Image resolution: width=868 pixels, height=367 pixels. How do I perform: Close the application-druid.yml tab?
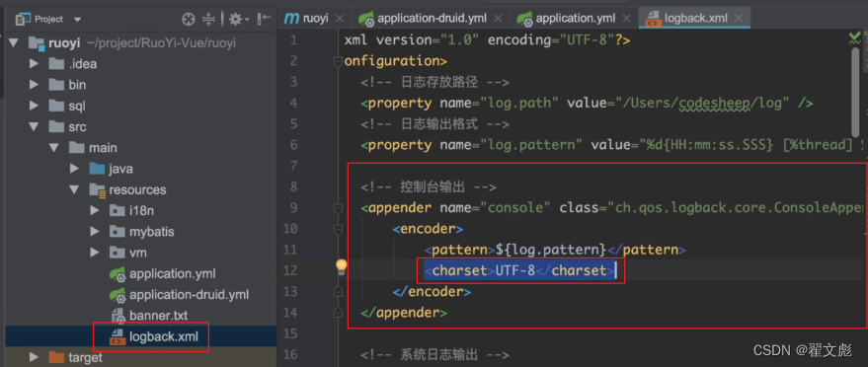[499, 19]
